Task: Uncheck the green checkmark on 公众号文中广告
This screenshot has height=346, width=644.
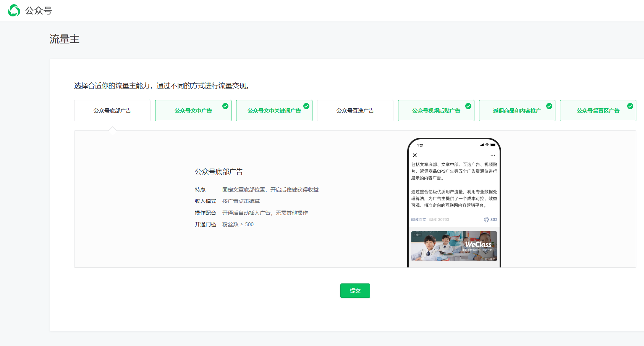Action: [225, 106]
